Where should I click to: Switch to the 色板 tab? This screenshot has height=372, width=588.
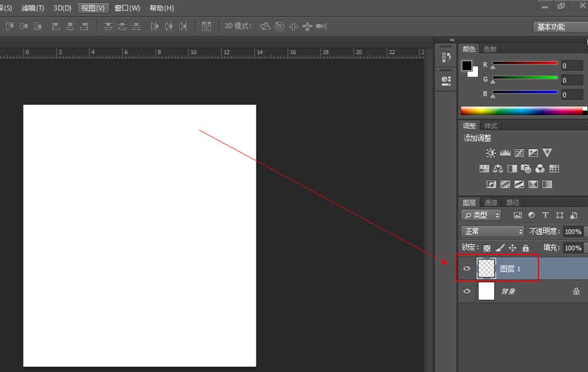pos(490,49)
